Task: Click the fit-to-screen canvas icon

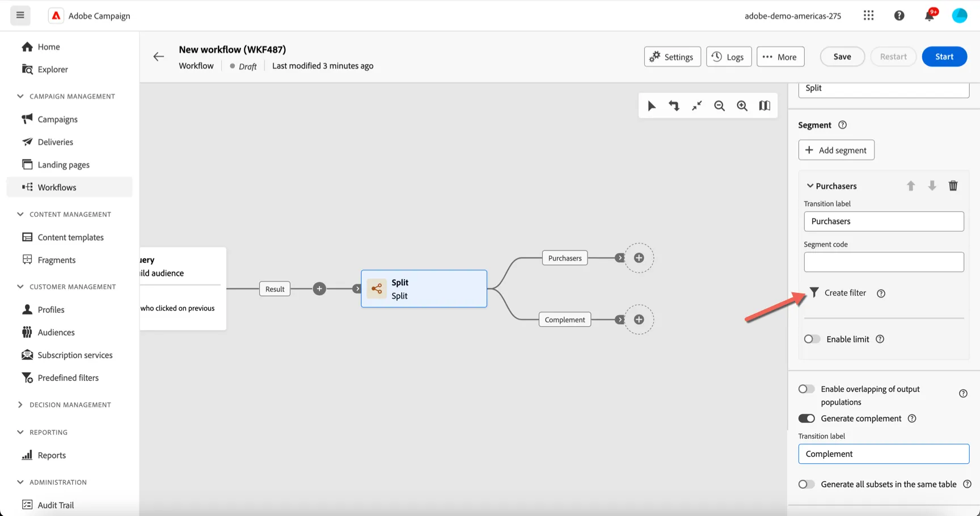Action: click(696, 106)
